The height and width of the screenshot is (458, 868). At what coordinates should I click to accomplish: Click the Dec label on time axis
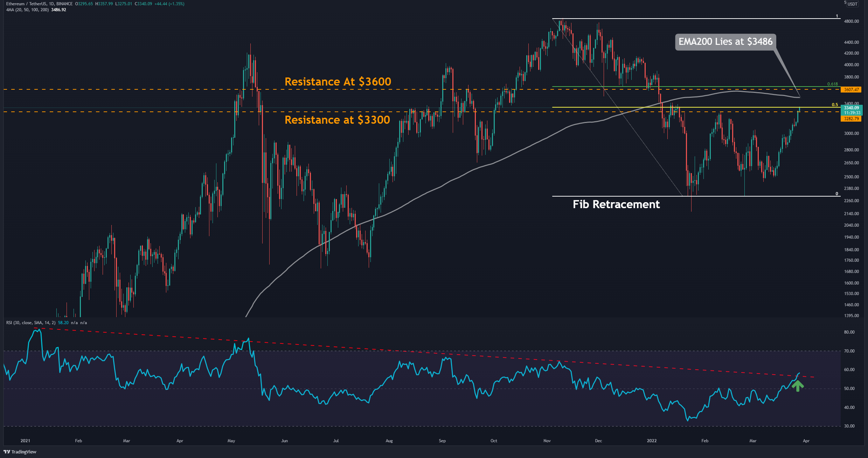pyautogui.click(x=598, y=441)
